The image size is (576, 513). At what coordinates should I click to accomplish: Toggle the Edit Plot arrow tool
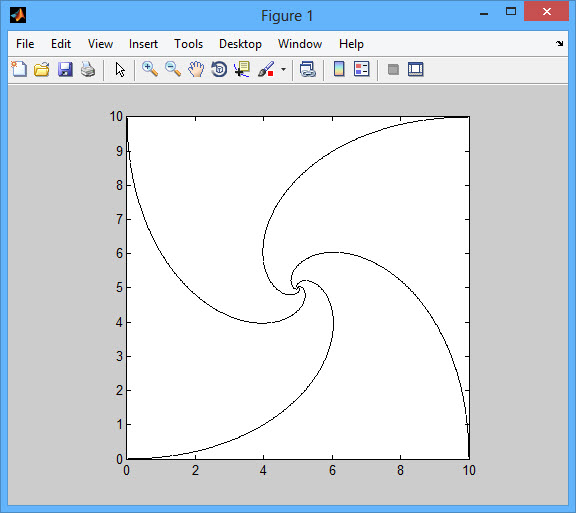click(120, 69)
